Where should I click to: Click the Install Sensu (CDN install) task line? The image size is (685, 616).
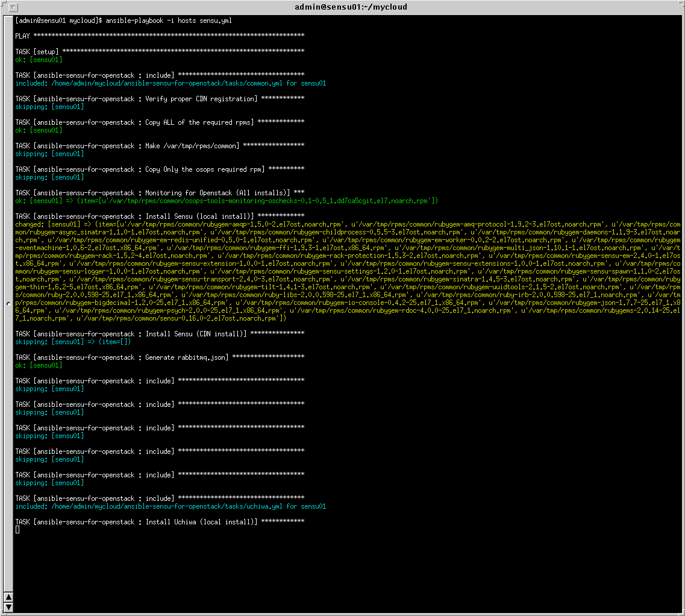(x=159, y=334)
